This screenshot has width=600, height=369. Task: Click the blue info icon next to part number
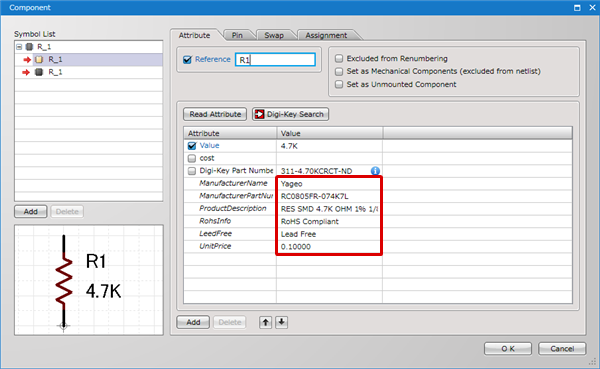(x=375, y=171)
